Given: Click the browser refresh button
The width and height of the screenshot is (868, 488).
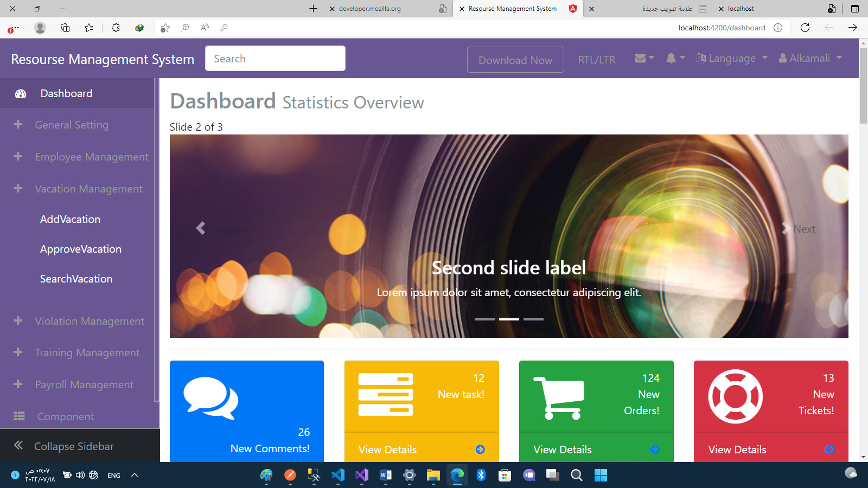Looking at the screenshot, I should (x=805, y=28).
